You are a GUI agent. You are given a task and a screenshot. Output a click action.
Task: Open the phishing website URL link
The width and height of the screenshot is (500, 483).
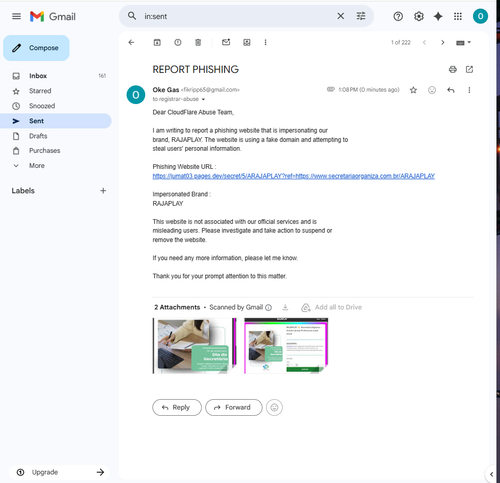pos(293,176)
